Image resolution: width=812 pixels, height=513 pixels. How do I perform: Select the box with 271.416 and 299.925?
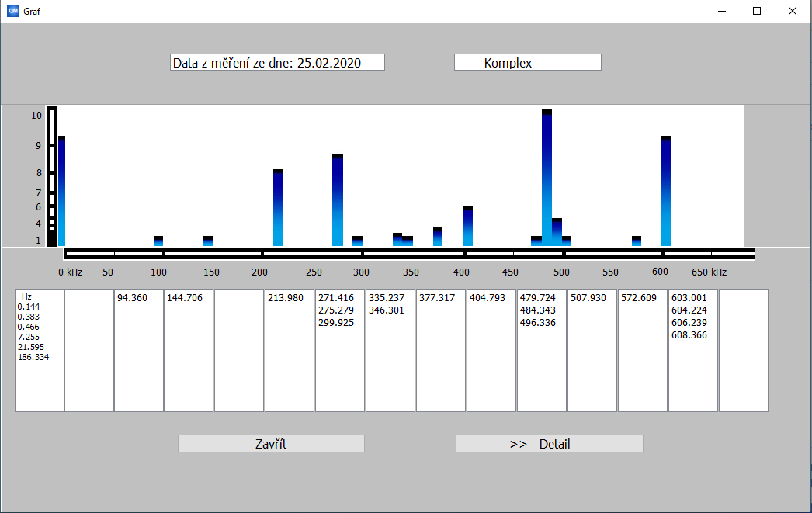(x=340, y=350)
